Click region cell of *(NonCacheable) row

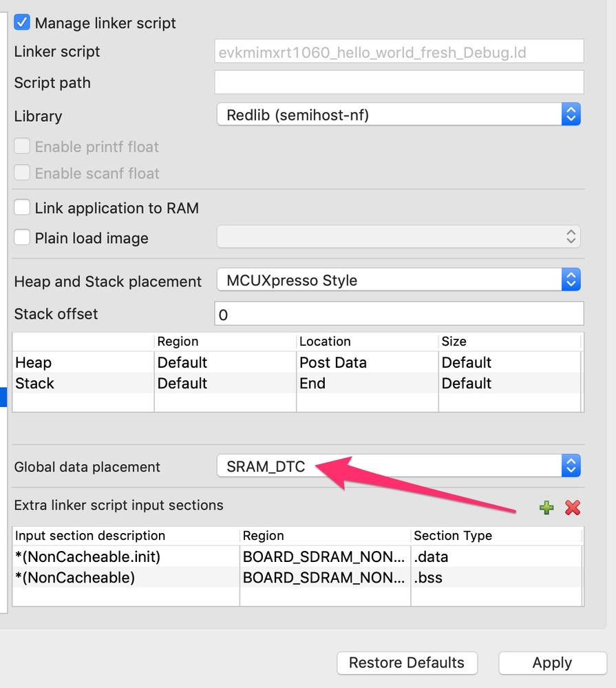(324, 577)
